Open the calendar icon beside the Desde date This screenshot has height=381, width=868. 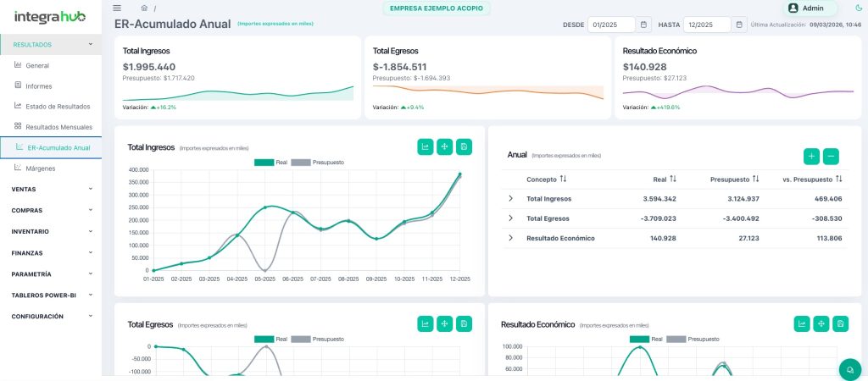tap(643, 25)
